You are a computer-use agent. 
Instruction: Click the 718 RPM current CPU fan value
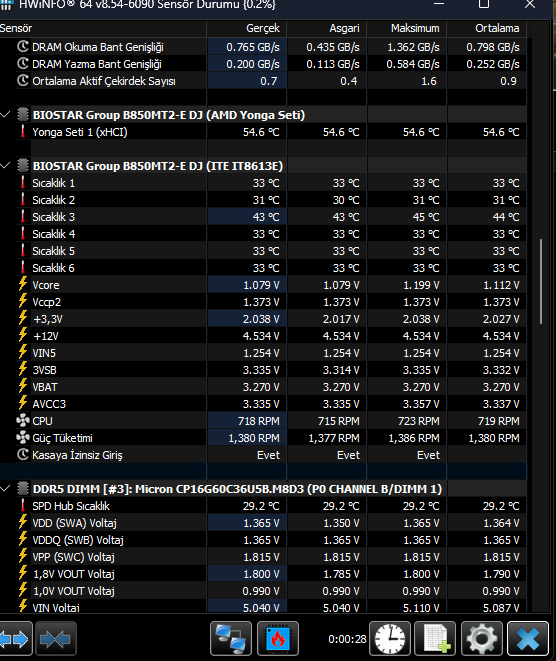click(258, 421)
